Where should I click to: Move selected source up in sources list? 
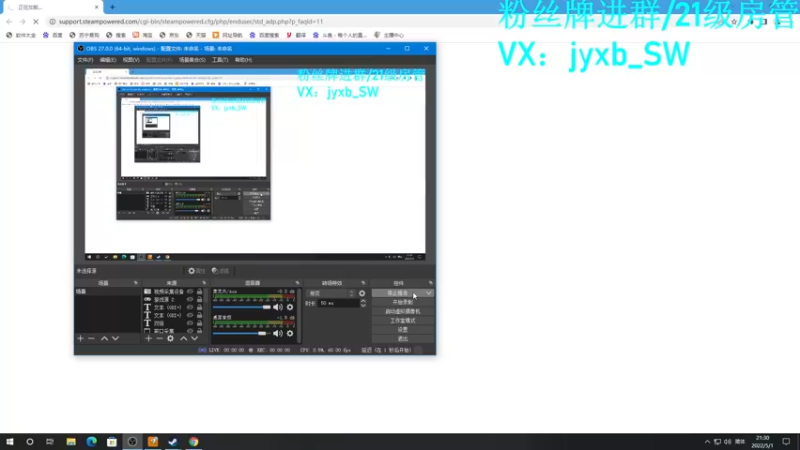(x=184, y=338)
